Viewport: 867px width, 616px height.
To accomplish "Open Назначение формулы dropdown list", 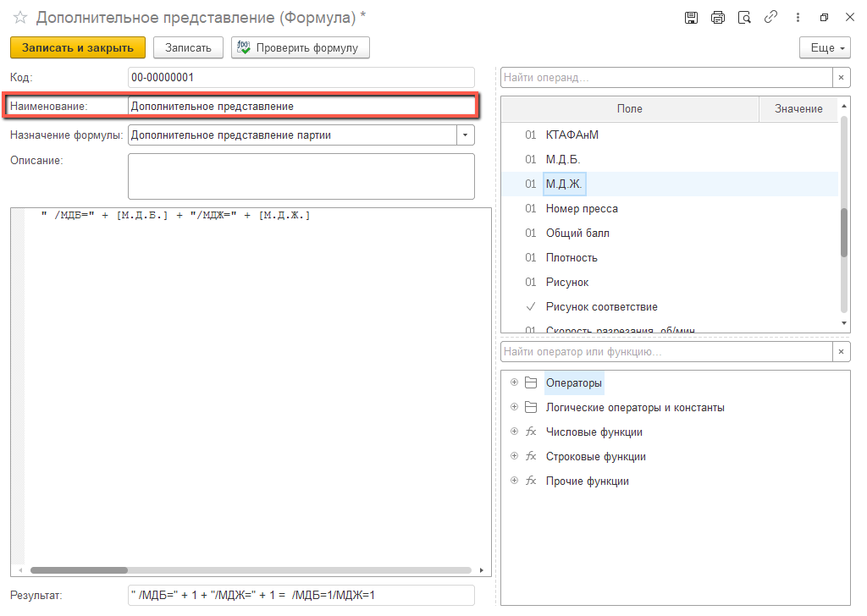I will pos(466,135).
